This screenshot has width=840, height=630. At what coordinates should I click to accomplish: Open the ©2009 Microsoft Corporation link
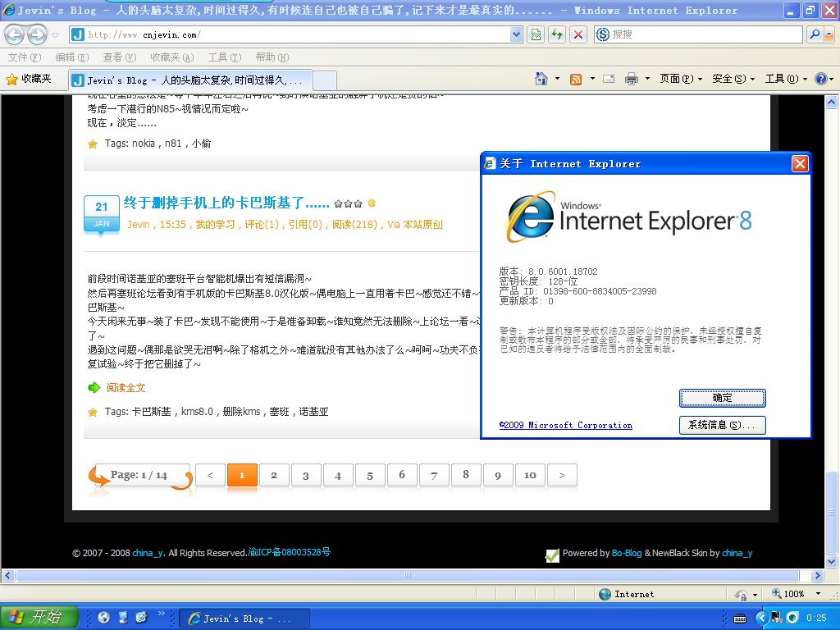pos(566,425)
